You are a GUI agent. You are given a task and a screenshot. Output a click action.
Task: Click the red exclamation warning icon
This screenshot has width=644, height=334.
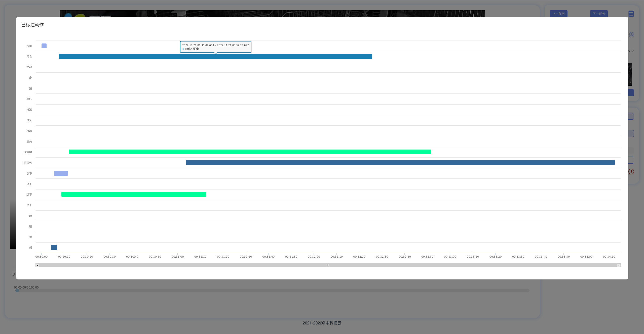tap(631, 172)
